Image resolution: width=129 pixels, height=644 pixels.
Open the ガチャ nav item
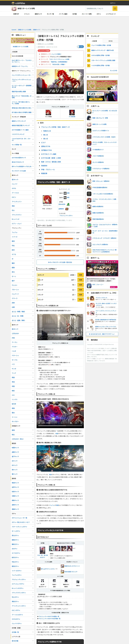[x=99, y=14]
